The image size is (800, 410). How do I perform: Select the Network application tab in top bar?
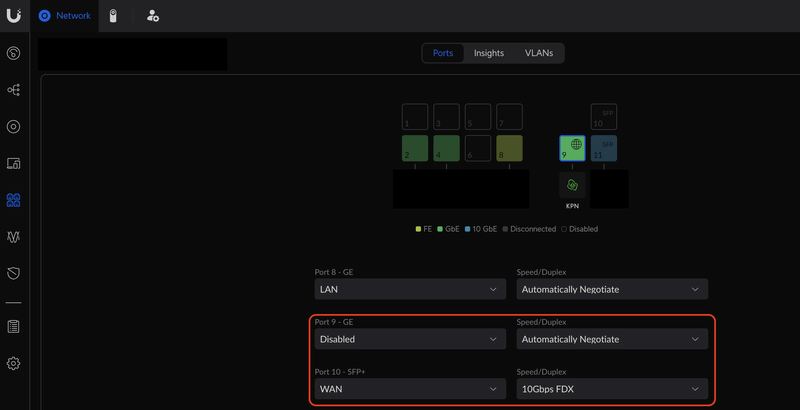point(65,16)
